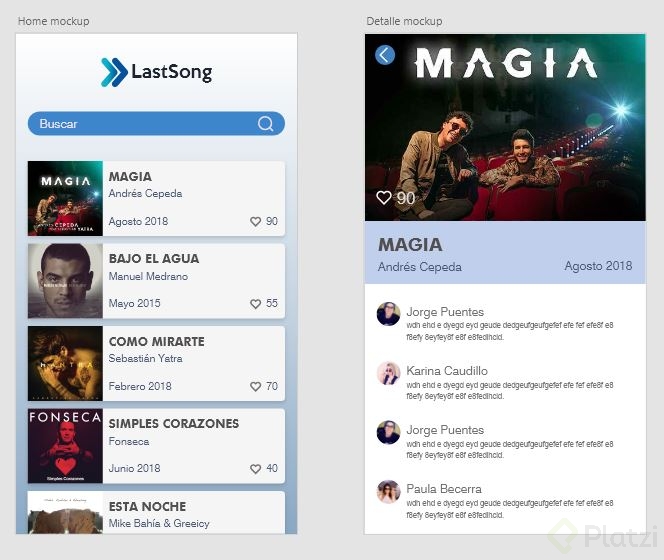Click the date Agosto 2018 in the MAGIA card
Viewport: 664px width, 560px height.
click(138, 221)
